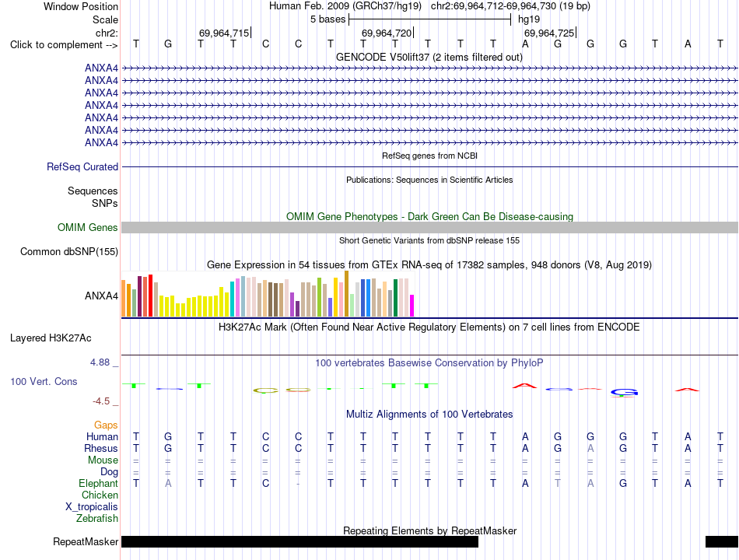Screen dimensions: 739x560
Task: Click the 'Click to complement -->' label
Action: point(64,45)
